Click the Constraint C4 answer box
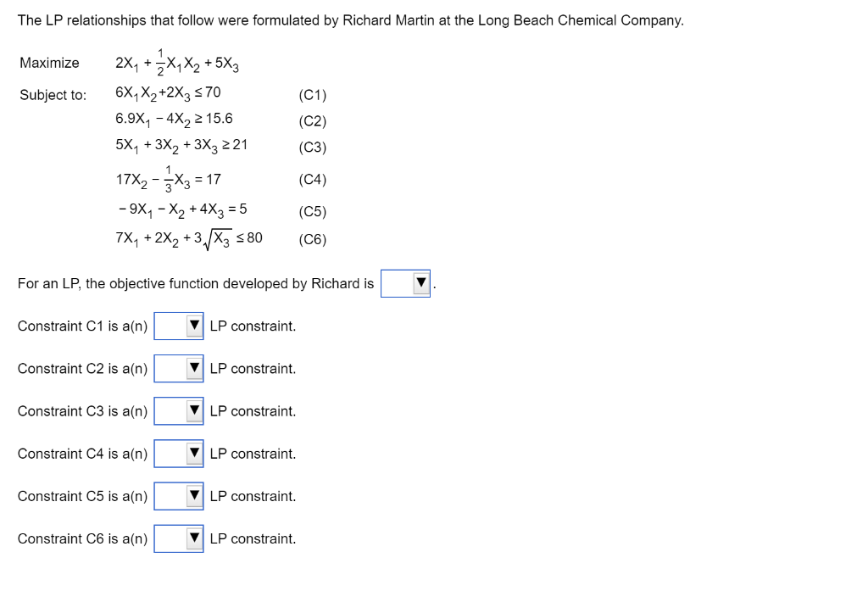The width and height of the screenshot is (868, 591). click(178, 453)
